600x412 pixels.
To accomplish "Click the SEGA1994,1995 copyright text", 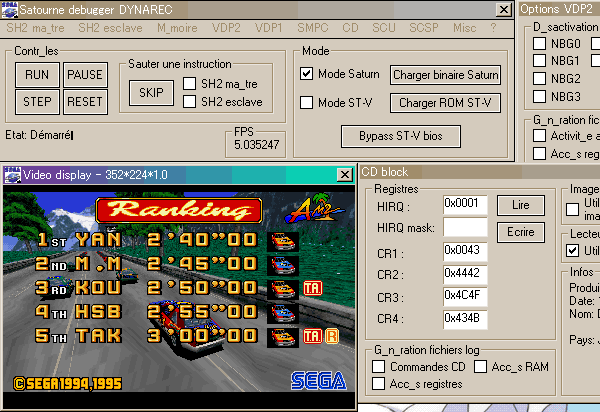I will (x=68, y=384).
